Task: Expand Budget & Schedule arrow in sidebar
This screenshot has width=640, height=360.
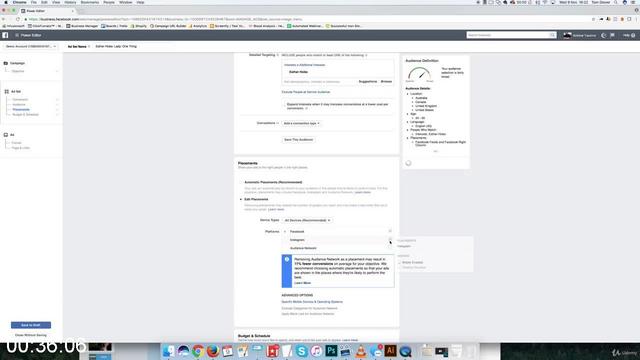Action: coord(57,115)
